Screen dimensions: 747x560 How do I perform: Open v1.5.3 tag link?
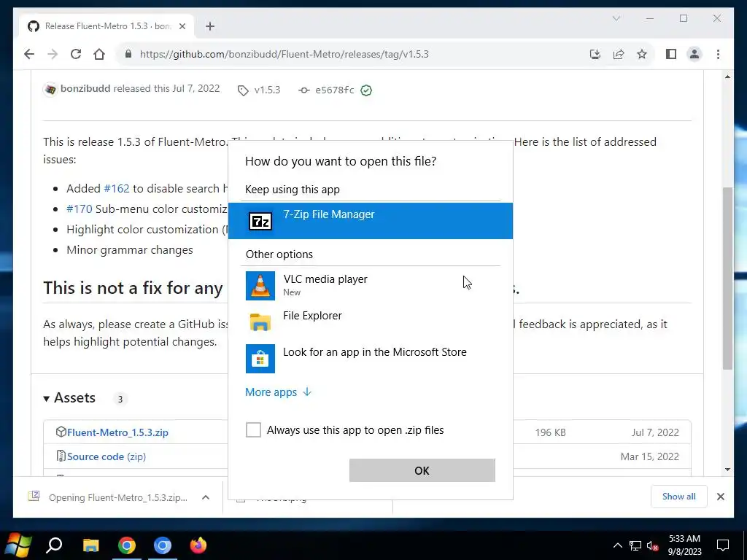coord(259,90)
